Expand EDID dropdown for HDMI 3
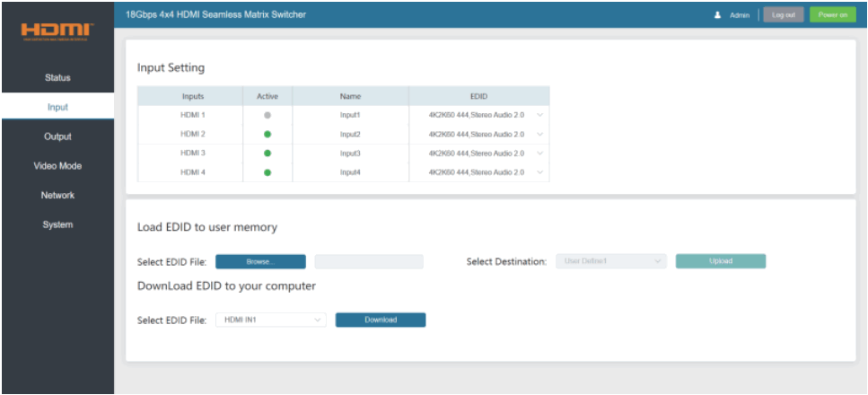The width and height of the screenshot is (868, 395). tap(539, 154)
